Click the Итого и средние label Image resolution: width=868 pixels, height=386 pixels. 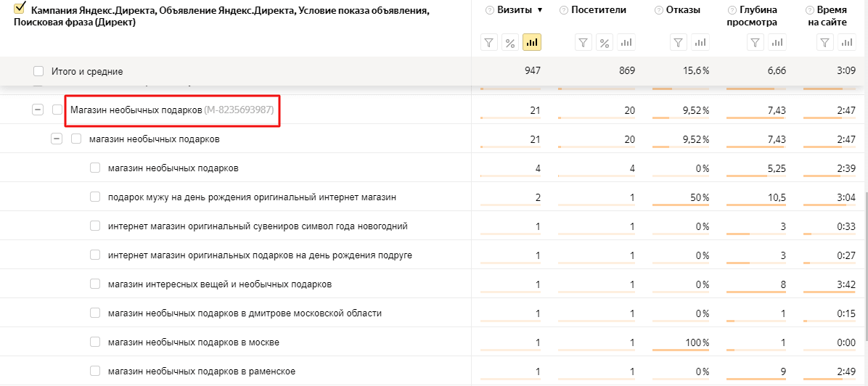coord(87,71)
